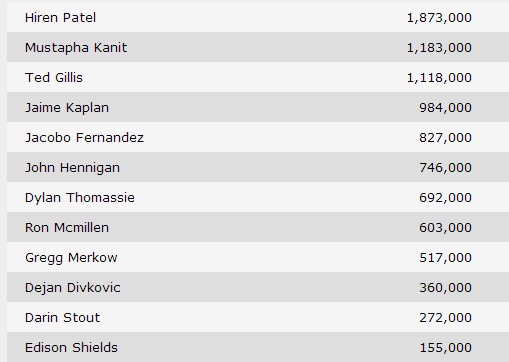Click the player name Hiren Patel
The image size is (509, 362).
60,18
